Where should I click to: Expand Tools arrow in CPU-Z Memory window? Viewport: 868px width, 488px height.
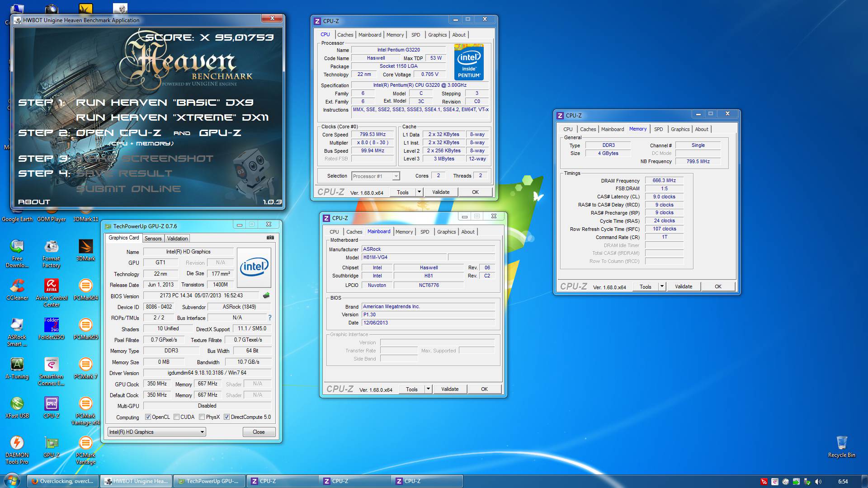662,286
